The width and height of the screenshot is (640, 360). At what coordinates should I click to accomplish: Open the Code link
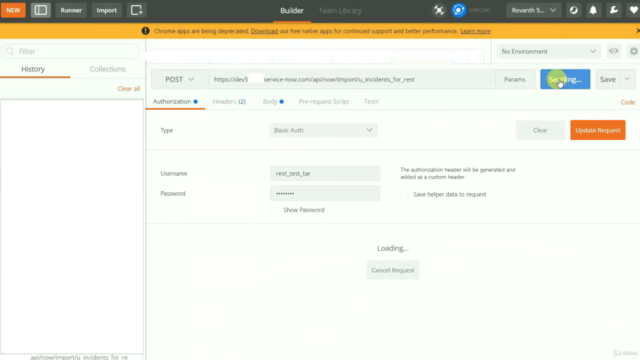click(x=628, y=102)
